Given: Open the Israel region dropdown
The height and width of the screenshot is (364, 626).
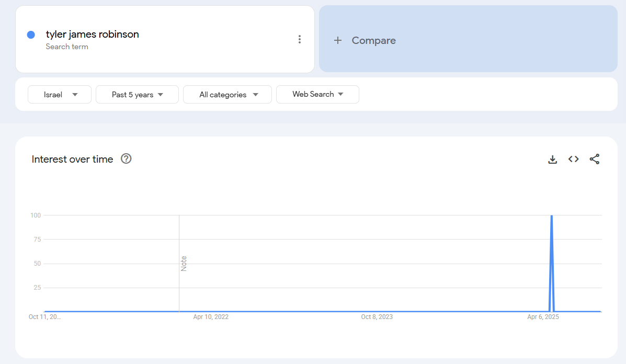Looking at the screenshot, I should coord(60,95).
